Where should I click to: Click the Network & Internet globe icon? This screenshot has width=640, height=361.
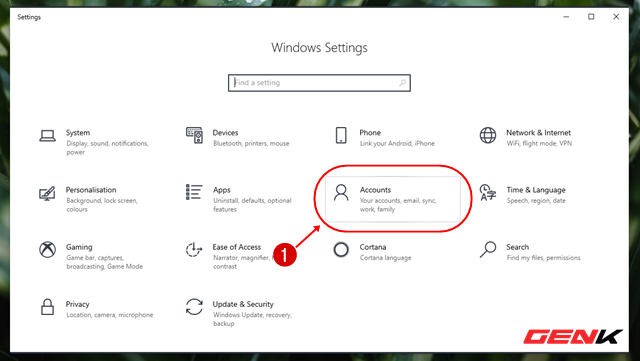point(488,135)
